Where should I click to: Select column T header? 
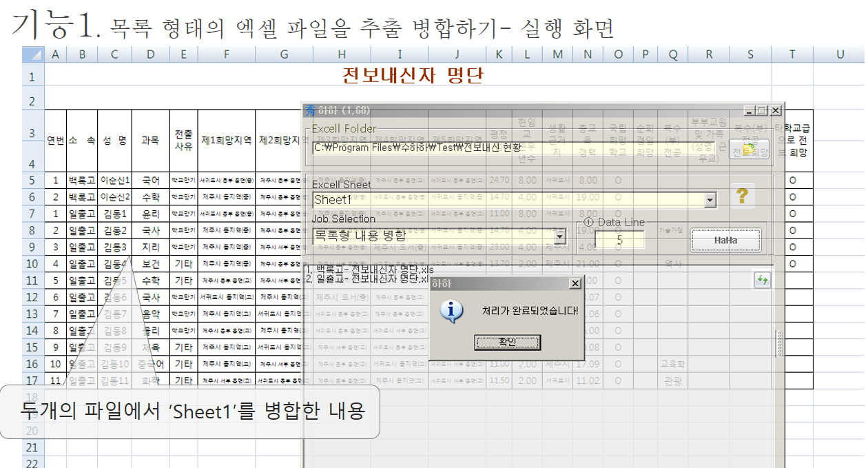[x=793, y=54]
